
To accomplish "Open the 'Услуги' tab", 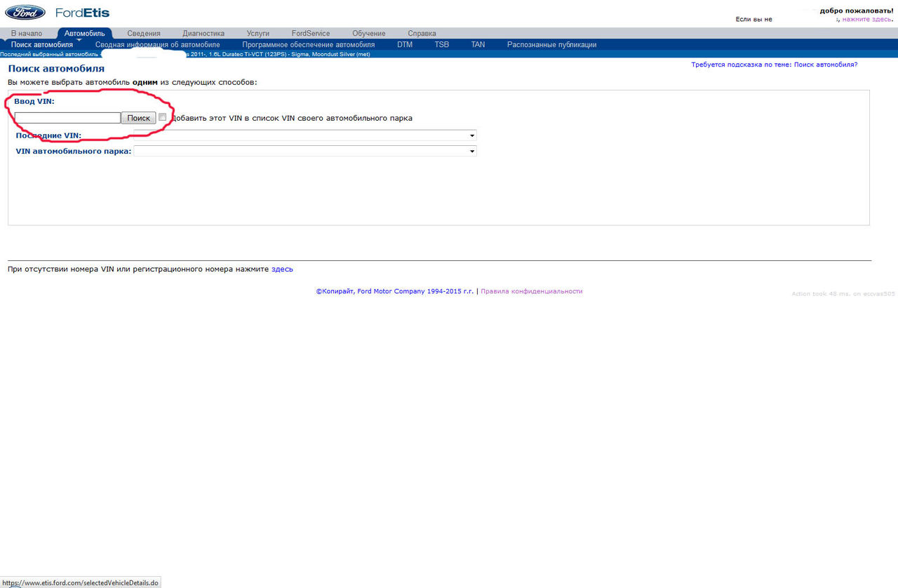I will (258, 33).
